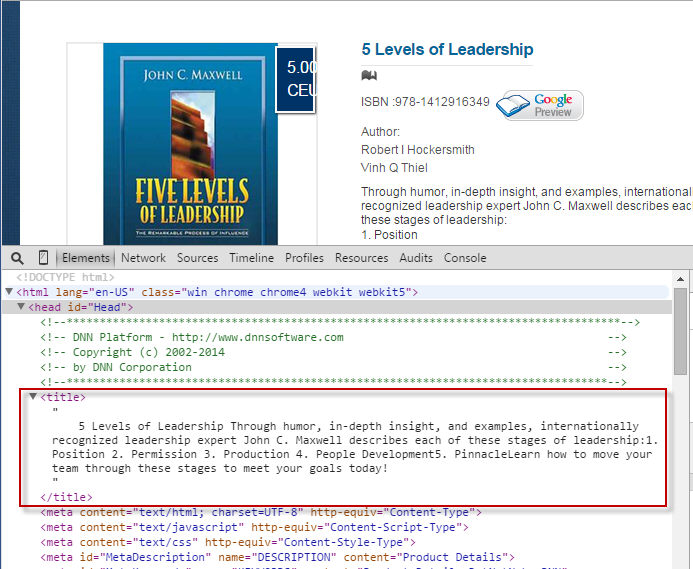
Task: Collapse the title element node arrow
Action: click(x=33, y=396)
